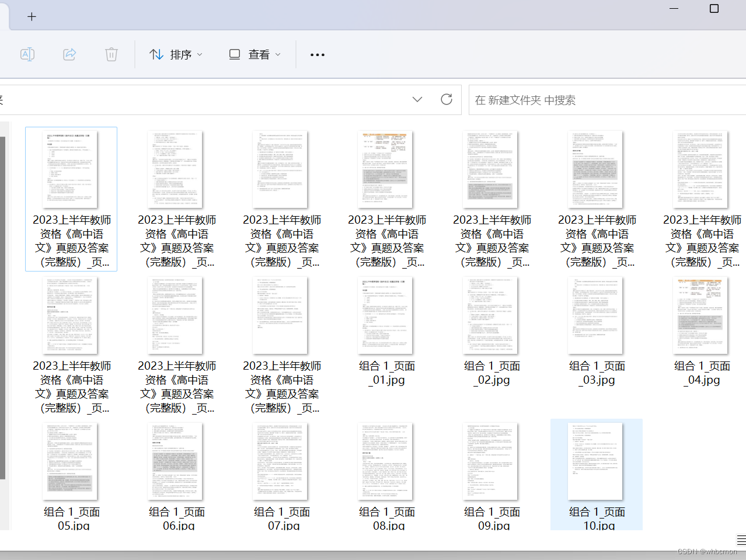Focus the 在 新建文件夹 中搜索 search box
Screen dimensions: 746x560
pos(607,100)
